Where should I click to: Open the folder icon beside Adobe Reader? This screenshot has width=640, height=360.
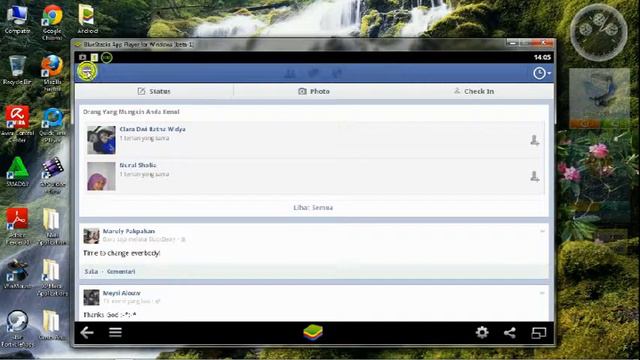click(52, 226)
